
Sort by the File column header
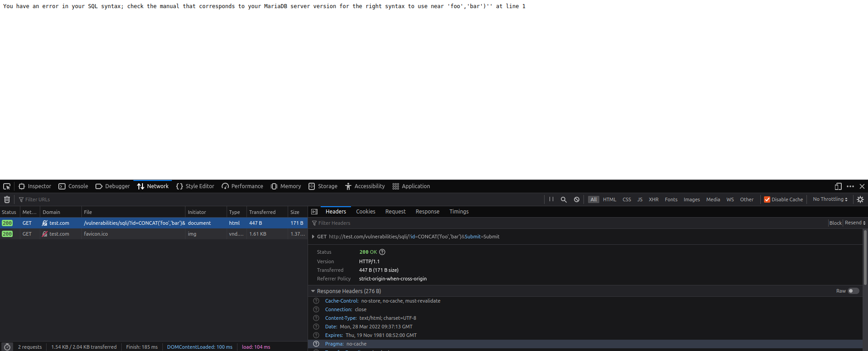133,212
